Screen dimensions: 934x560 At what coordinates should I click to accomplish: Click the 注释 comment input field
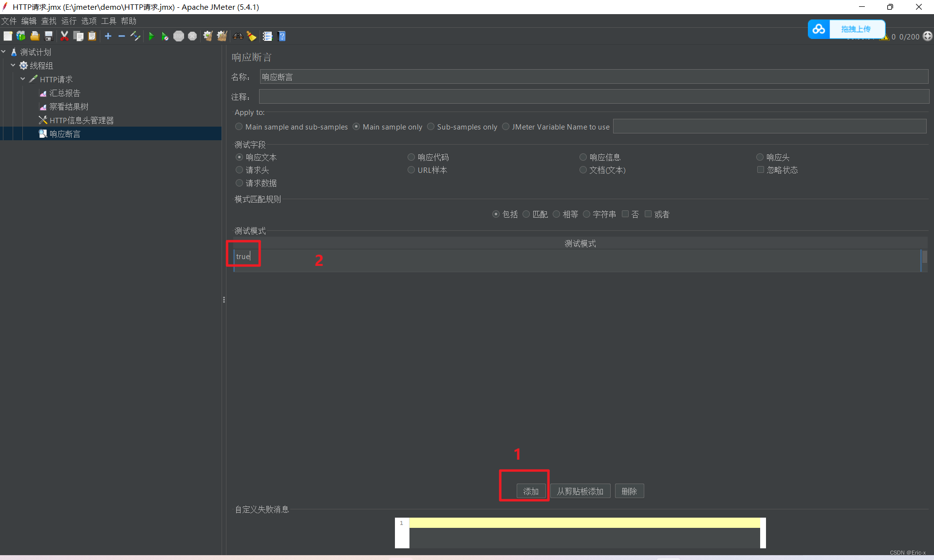(594, 97)
